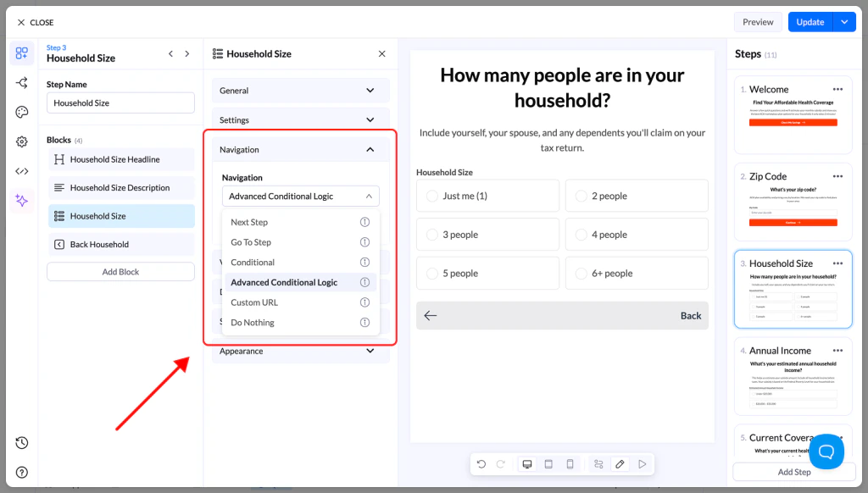Image resolution: width=868 pixels, height=493 pixels.
Task: Click the Update button
Action: 810,22
